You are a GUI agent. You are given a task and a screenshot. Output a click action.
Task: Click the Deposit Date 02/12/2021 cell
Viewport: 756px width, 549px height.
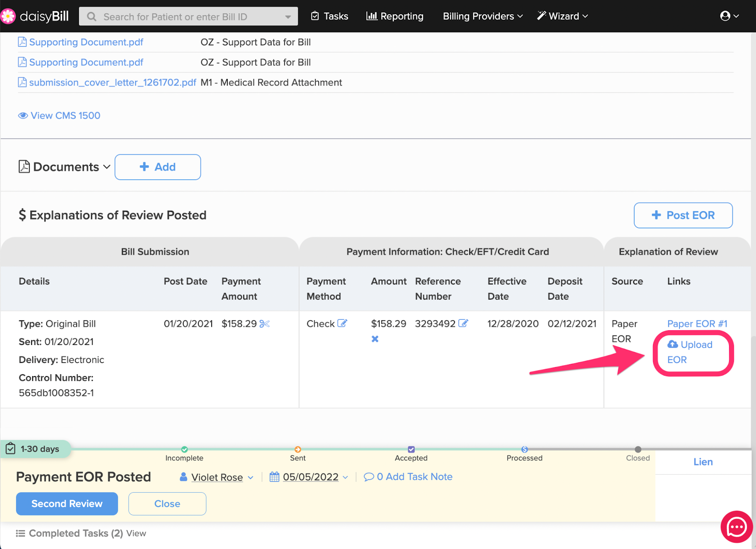click(572, 324)
